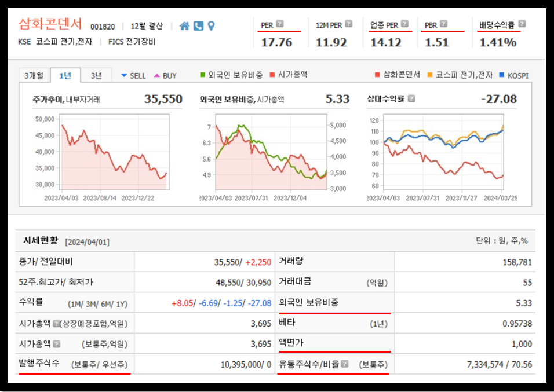Click the blue SELL triangle marker

click(x=124, y=75)
